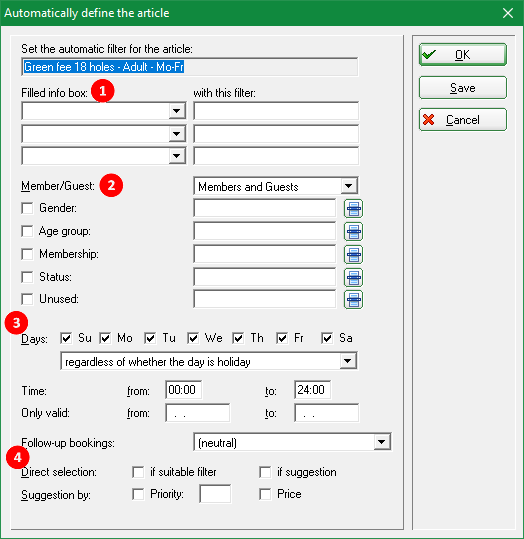This screenshot has width=524, height=539.
Task: Open the Status selection list icon
Action: click(353, 277)
